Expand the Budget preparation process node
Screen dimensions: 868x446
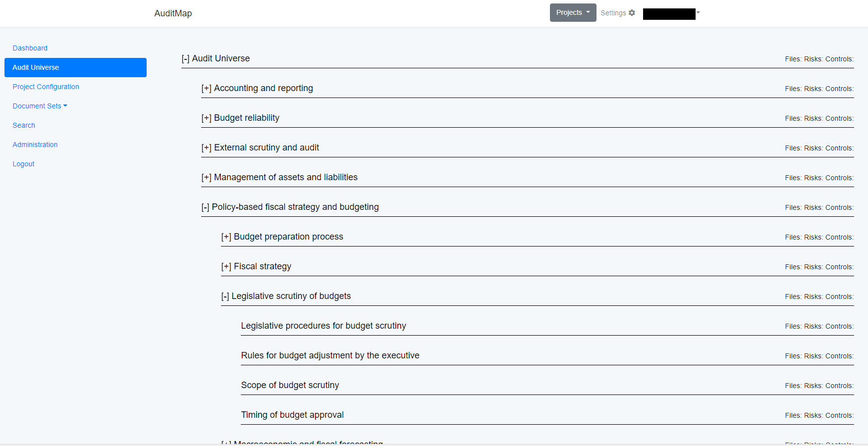226,237
